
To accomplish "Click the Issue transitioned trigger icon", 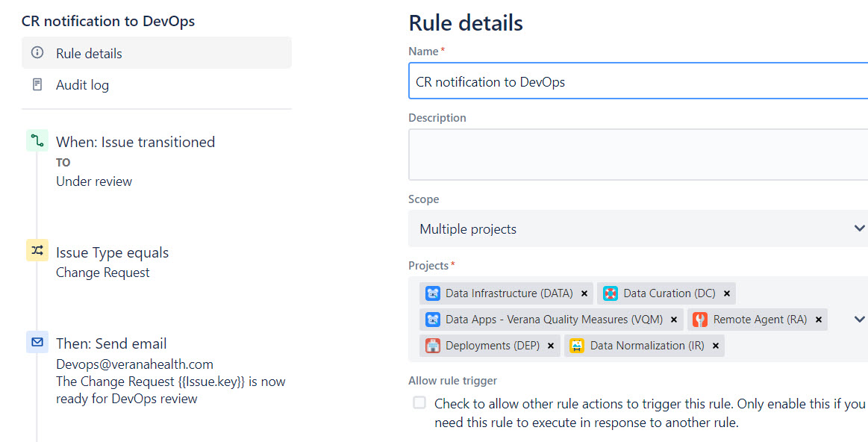I will pyautogui.click(x=37, y=140).
